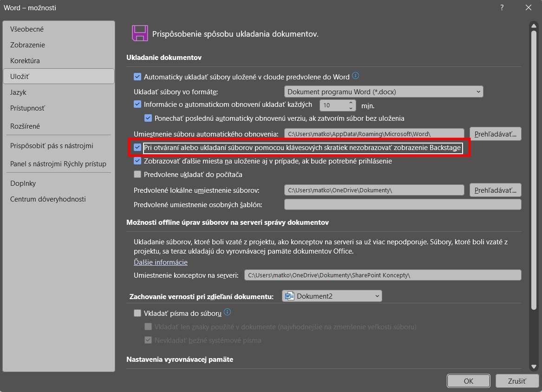Click the server drafts location field
Image resolution: width=542 pixels, height=392 pixels.
pyautogui.click(x=383, y=275)
